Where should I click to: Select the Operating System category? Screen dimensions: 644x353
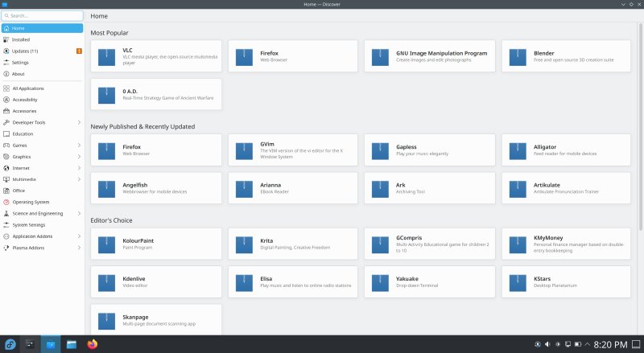pos(42,202)
